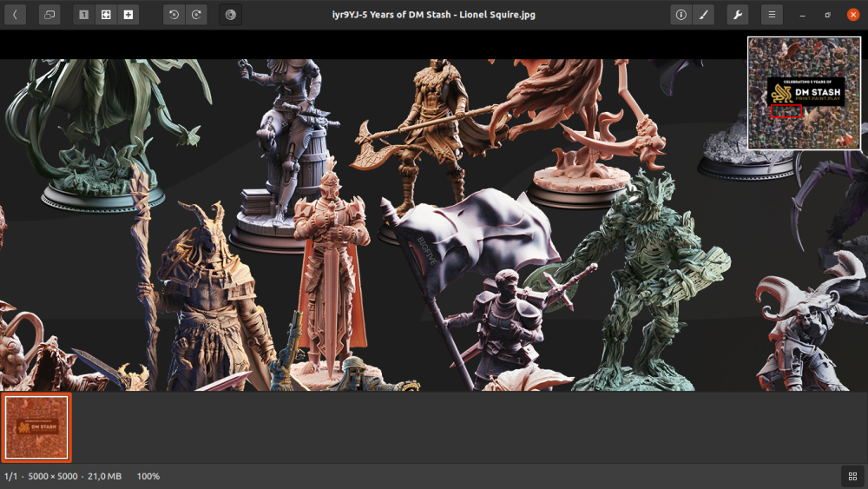Viewport: 868px width, 489px height.
Task: Toggle thumbnail strip with status bar grid icon
Action: pyautogui.click(x=852, y=476)
